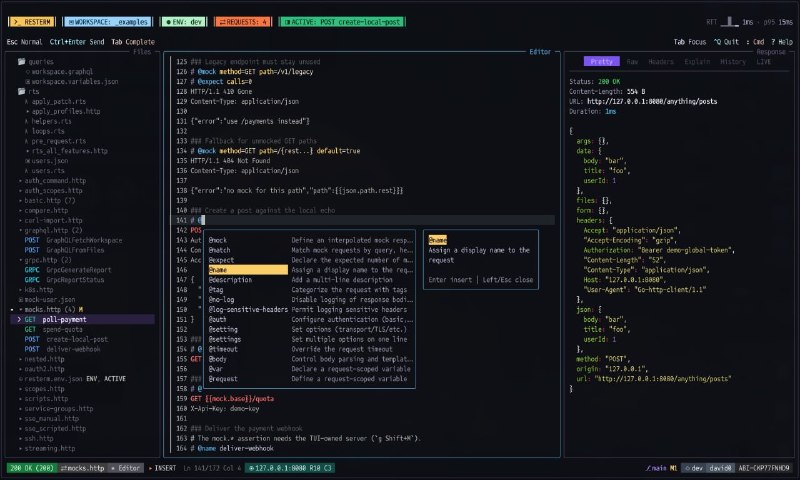Select POST GraphQLFetchWorkspace request
Image resolution: width=800 pixels, height=480 pixels.
pyautogui.click(x=73, y=240)
